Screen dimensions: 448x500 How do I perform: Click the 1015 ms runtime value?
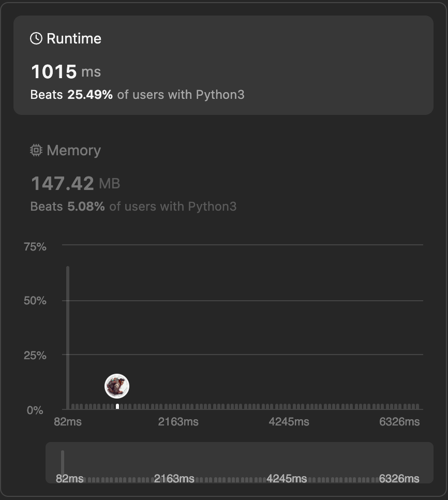tap(66, 71)
